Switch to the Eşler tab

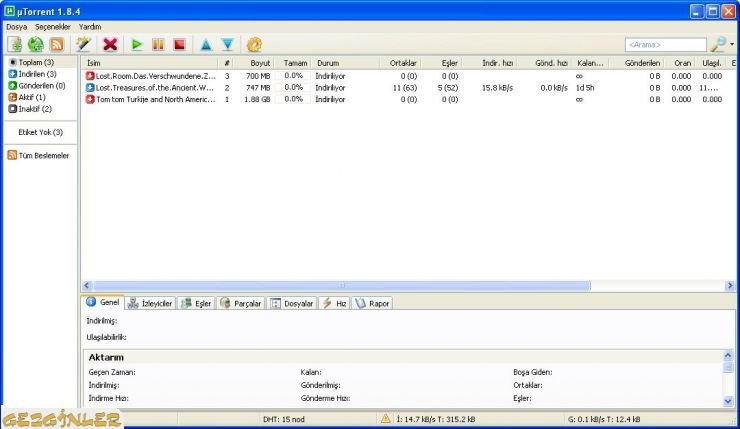click(197, 303)
